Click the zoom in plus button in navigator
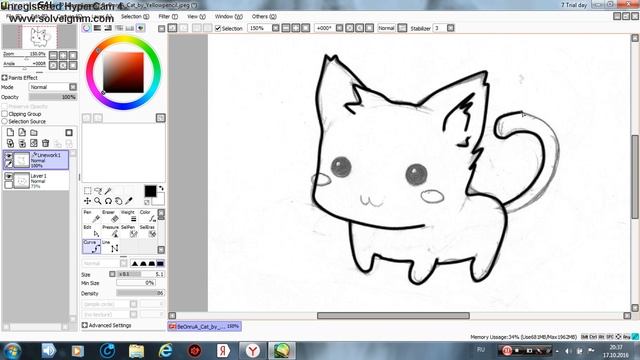 [x=63, y=55]
